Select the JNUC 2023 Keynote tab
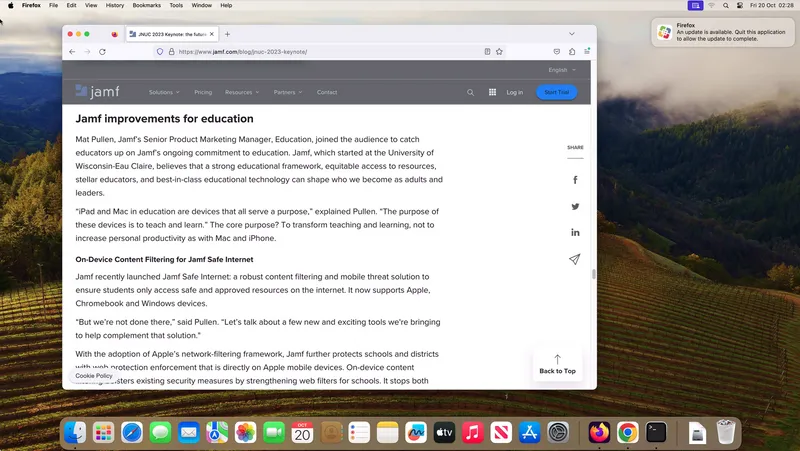The width and height of the screenshot is (800, 451). pos(172,34)
